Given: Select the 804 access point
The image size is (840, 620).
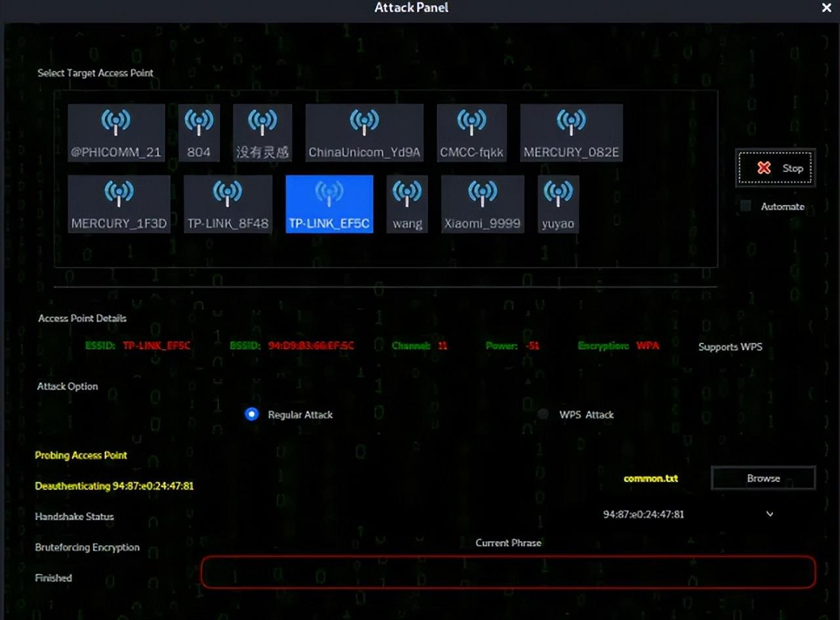Looking at the screenshot, I should click(199, 133).
